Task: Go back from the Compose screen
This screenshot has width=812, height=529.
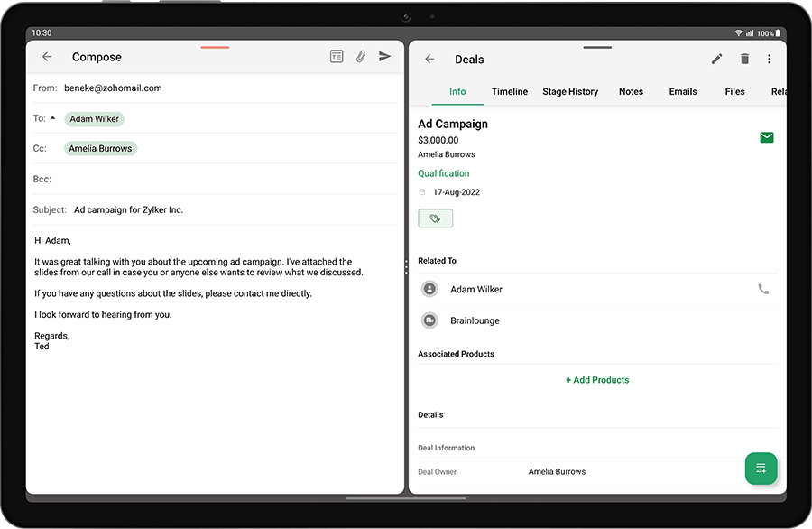Action: [47, 57]
